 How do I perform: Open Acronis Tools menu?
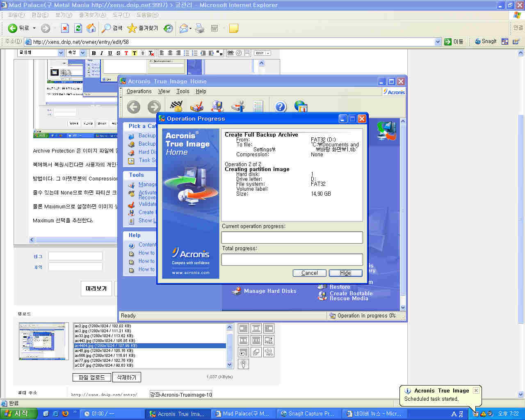pos(183,91)
